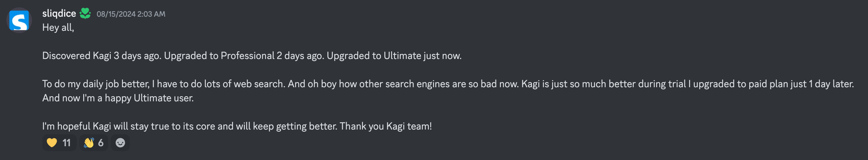This screenshot has height=160, width=868.
Task: Click the "And now I'm a happy Ultimate user" line
Action: pyautogui.click(x=118, y=98)
